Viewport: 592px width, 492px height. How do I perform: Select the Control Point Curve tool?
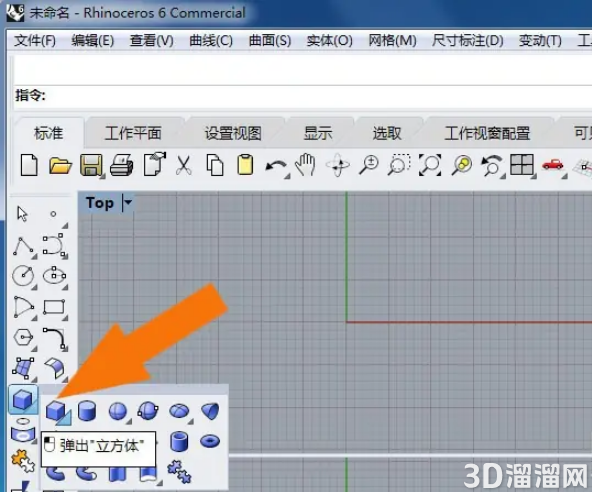(x=54, y=245)
